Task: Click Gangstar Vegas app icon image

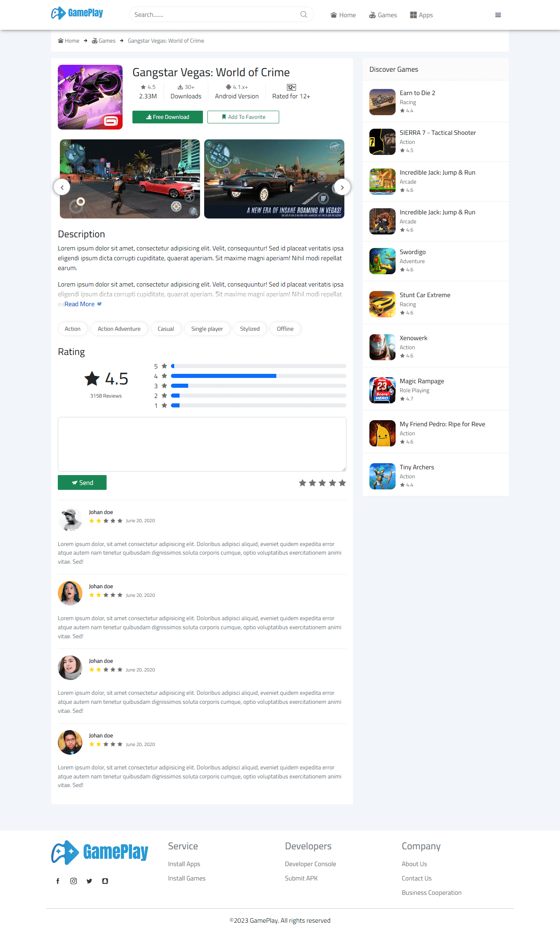Action: point(90,97)
